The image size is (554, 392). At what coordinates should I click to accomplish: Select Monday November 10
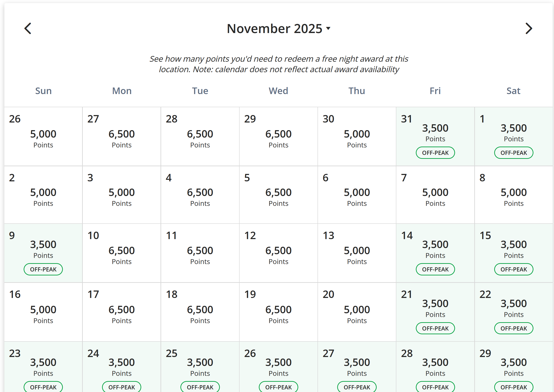[x=122, y=252]
